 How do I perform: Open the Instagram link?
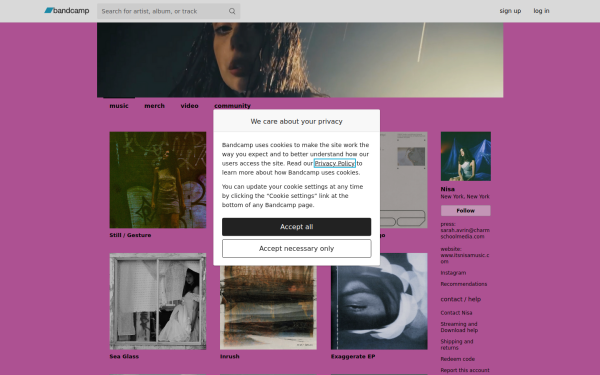453,273
